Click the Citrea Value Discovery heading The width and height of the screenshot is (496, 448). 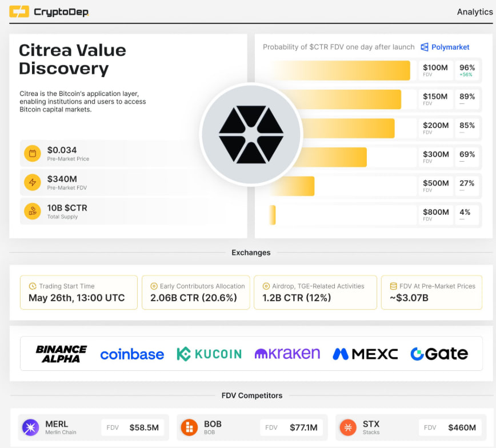(x=73, y=59)
